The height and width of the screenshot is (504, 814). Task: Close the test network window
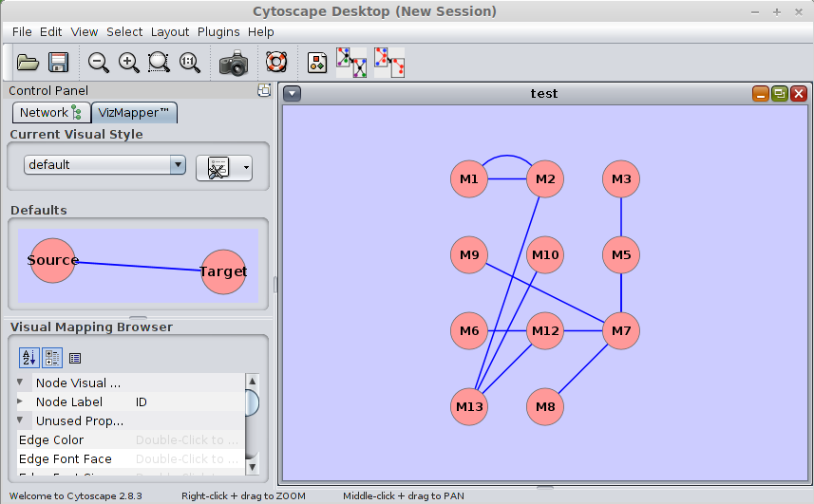(x=799, y=94)
